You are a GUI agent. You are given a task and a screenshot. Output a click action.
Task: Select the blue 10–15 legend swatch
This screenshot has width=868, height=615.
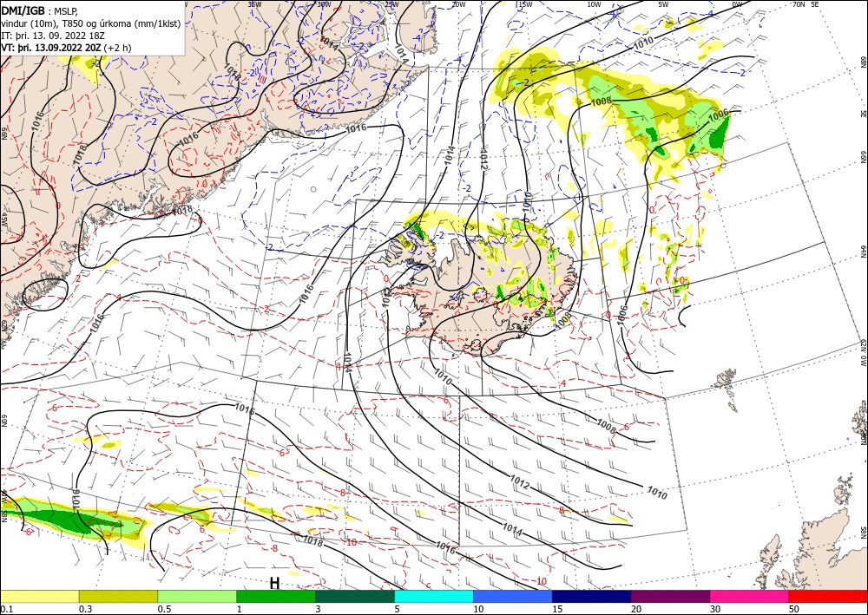pos(513,596)
